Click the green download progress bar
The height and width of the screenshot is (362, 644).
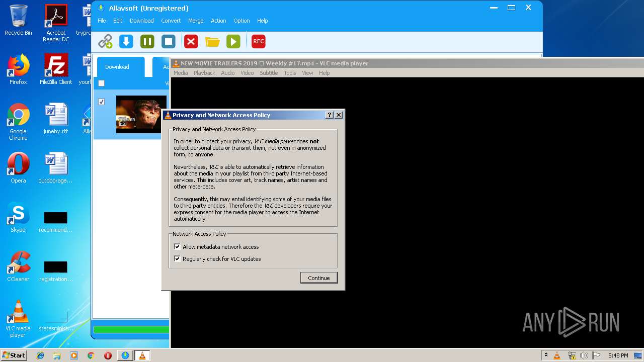pyautogui.click(x=131, y=330)
